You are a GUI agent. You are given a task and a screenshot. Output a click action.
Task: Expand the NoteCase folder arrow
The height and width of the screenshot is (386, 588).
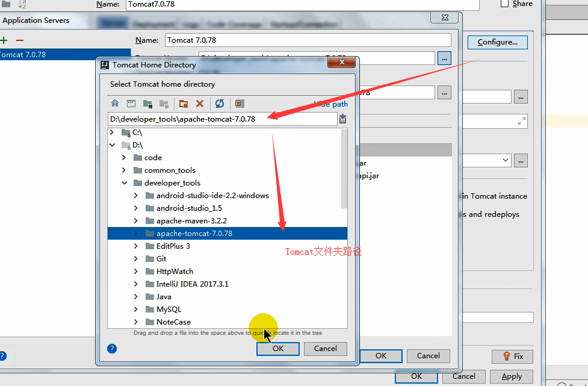136,322
